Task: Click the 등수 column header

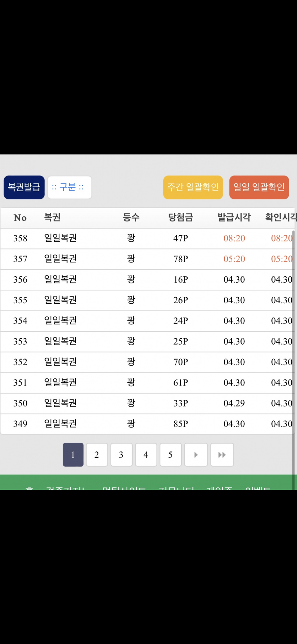Action: click(131, 218)
